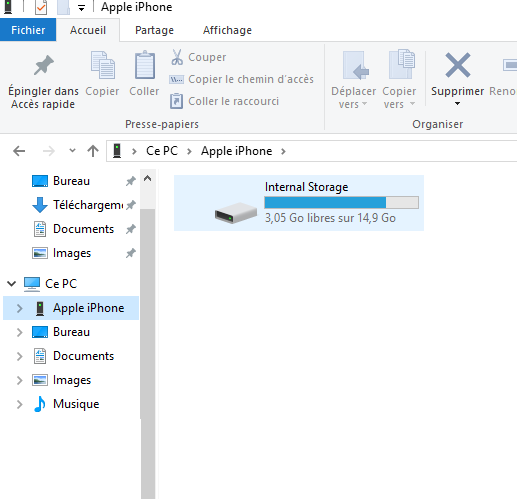The image size is (517, 499).
Task: Click Apple iPhone in the address breadcrumb
Action: [236, 151]
